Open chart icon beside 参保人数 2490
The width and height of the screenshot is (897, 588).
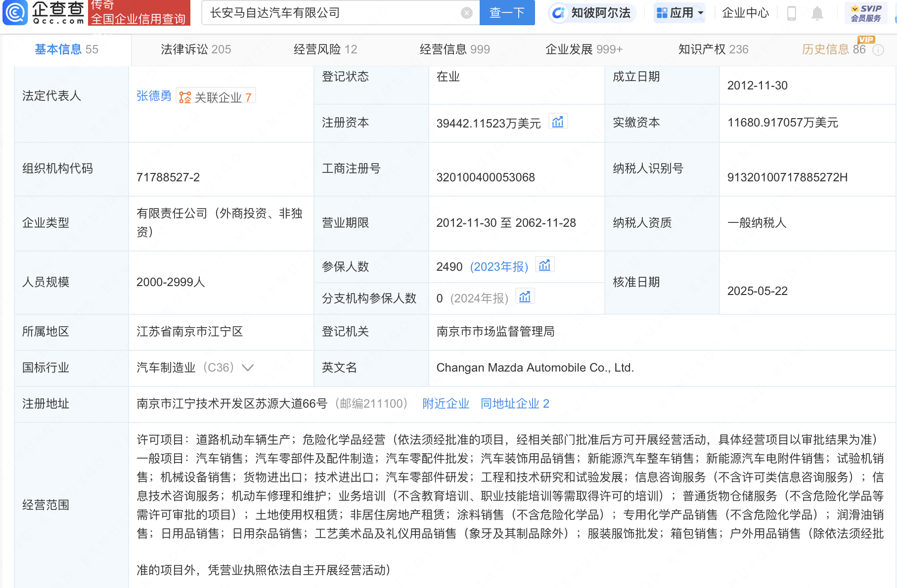click(544, 265)
